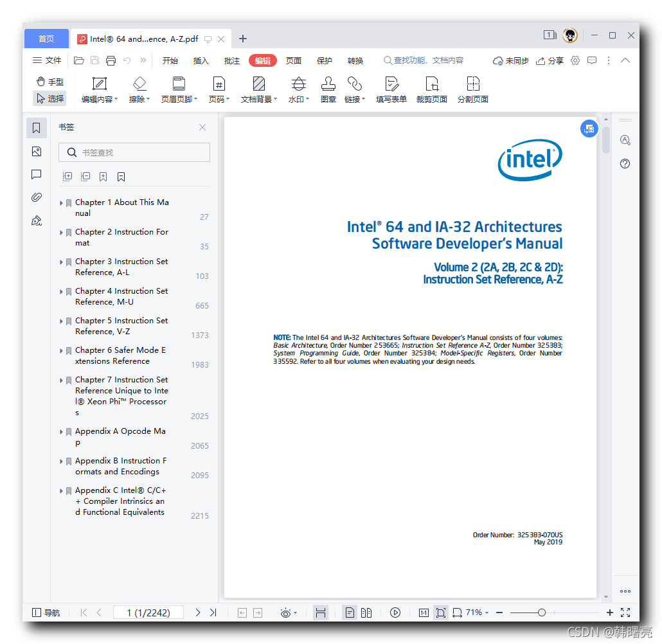Viewport: 662px width, 644px height.
Task: Select the Fill Form tool
Action: pyautogui.click(x=391, y=89)
